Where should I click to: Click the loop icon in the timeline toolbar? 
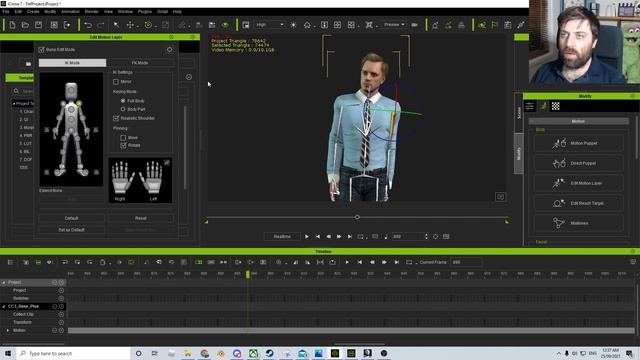click(409, 262)
